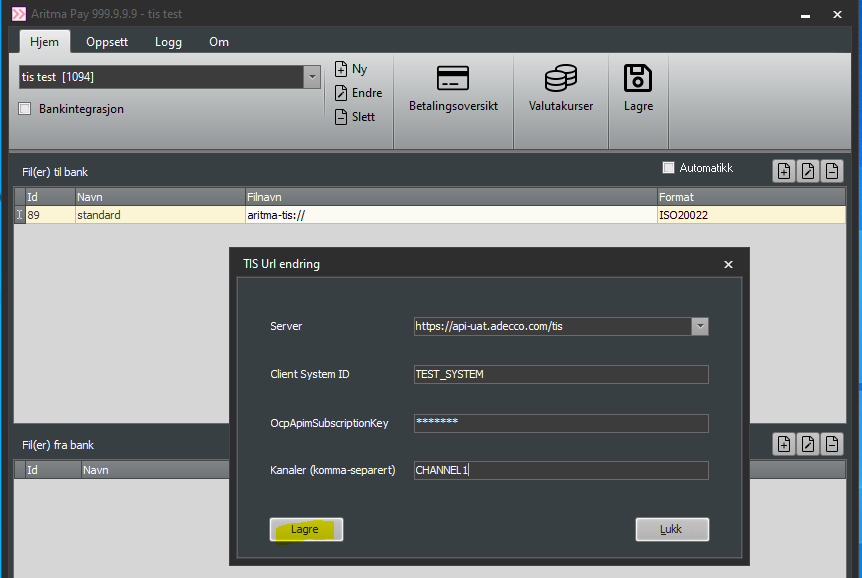Select the Om tab
This screenshot has height=578, width=862.
tap(219, 42)
